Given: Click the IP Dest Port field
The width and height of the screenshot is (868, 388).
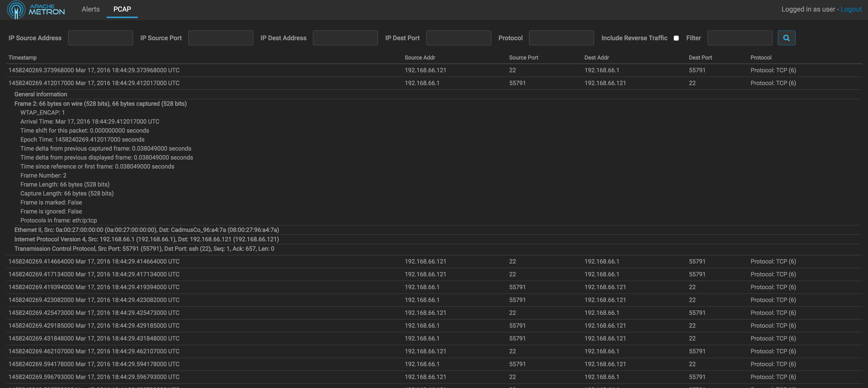Looking at the screenshot, I should [458, 38].
